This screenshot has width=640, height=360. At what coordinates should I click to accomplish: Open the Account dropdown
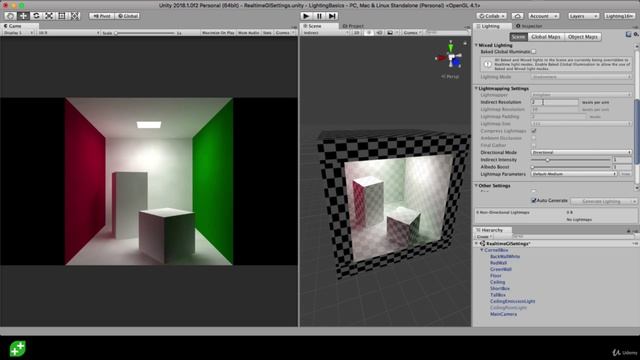(544, 16)
